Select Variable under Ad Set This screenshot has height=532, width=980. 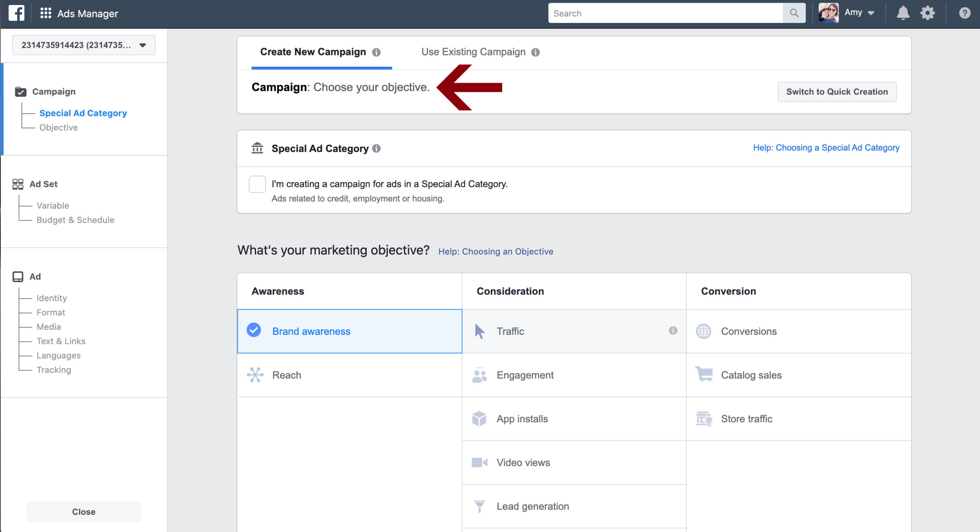[53, 206]
